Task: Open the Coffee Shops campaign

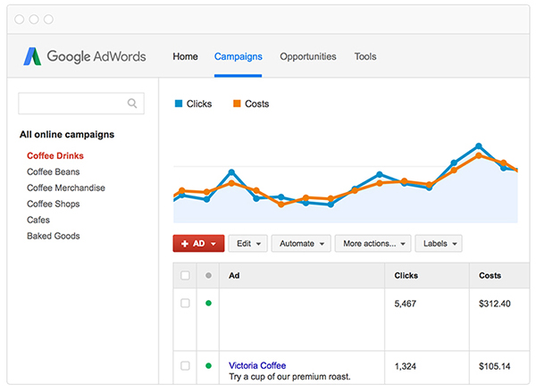Action: point(54,204)
